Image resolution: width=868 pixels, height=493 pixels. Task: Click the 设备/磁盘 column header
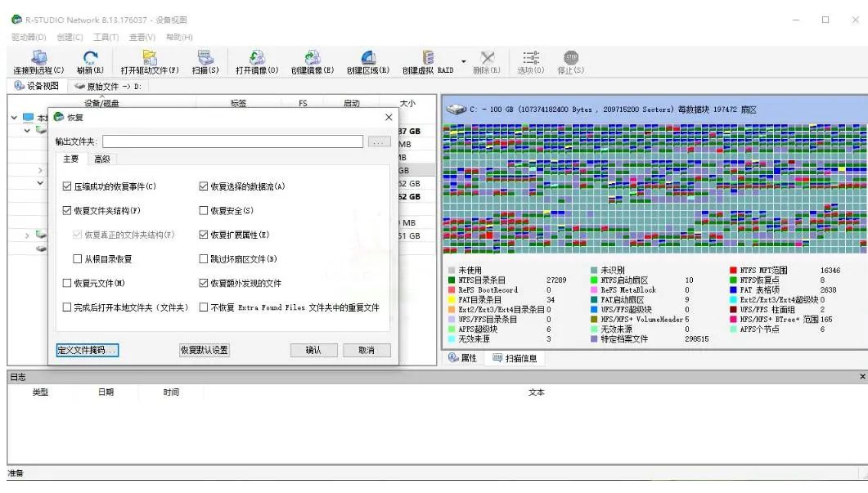point(102,103)
